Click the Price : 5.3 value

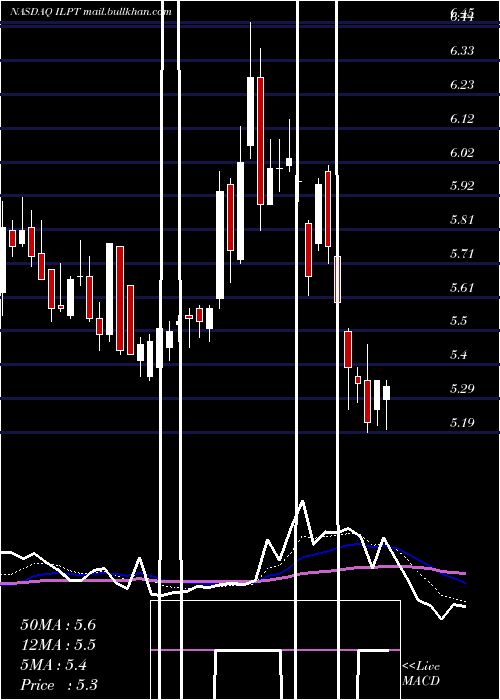click(59, 685)
